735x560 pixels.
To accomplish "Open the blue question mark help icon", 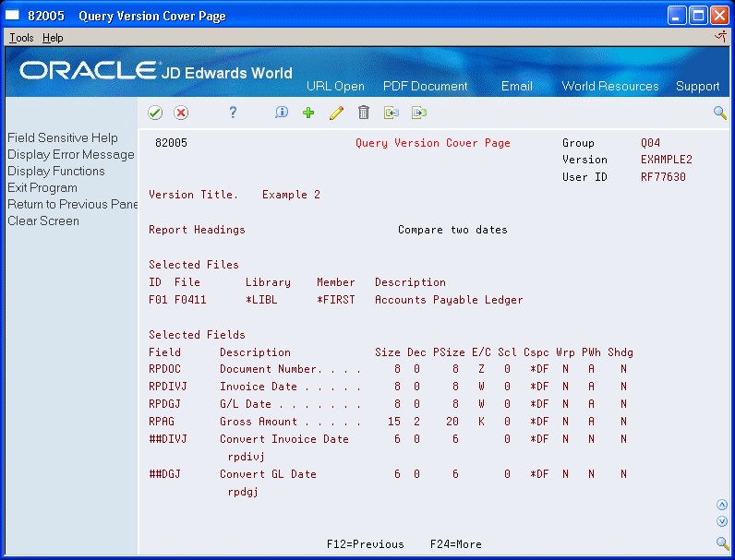I will click(233, 113).
